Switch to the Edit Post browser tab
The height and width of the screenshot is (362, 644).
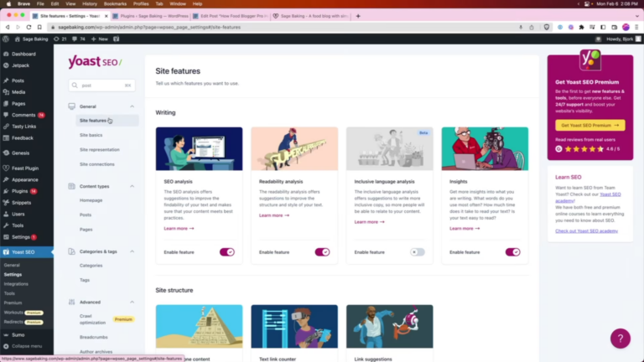tap(226, 15)
